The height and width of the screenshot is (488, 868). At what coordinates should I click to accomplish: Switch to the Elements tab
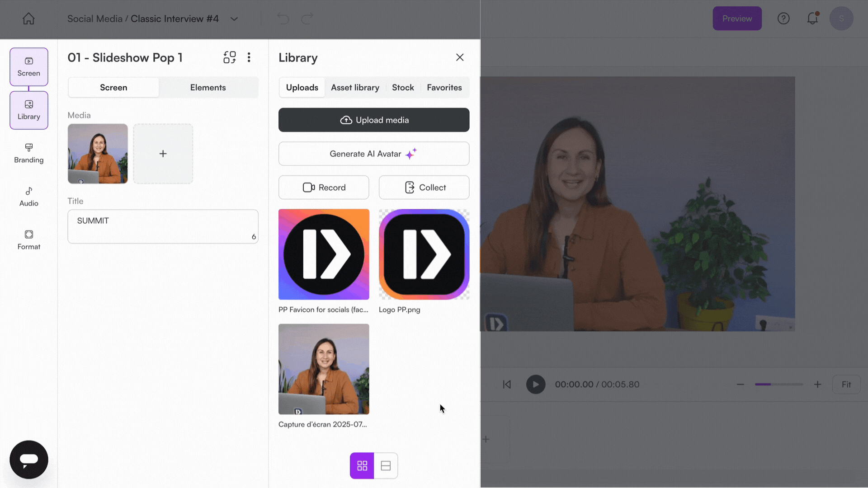coord(208,88)
